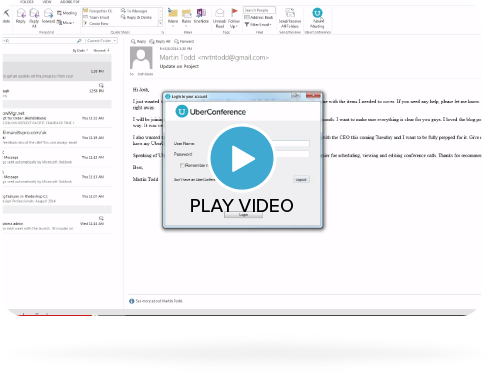The height and width of the screenshot is (374, 488).
Task: Open the Follow Up flag dropdown
Action: coord(234,18)
